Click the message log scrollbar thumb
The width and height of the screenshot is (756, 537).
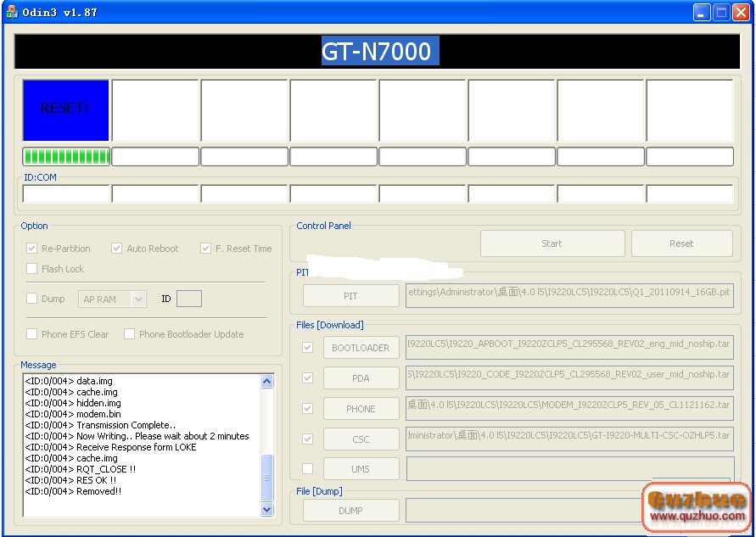click(267, 478)
